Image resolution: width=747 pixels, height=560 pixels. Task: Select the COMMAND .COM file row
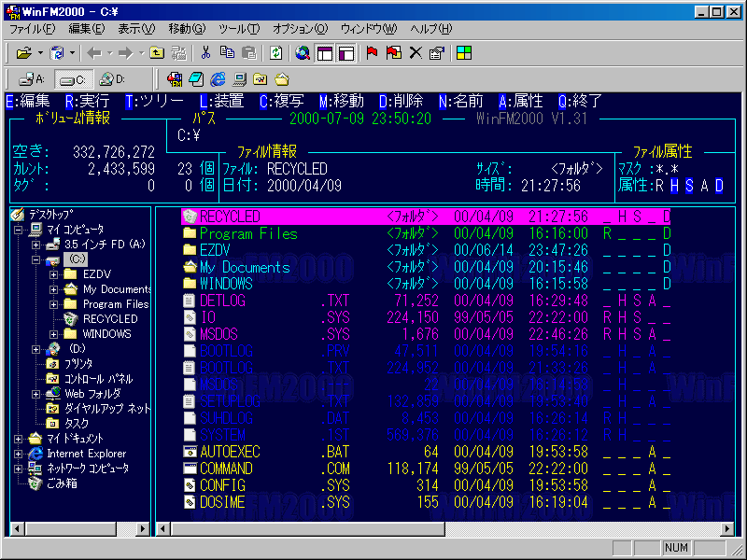pos(427,469)
